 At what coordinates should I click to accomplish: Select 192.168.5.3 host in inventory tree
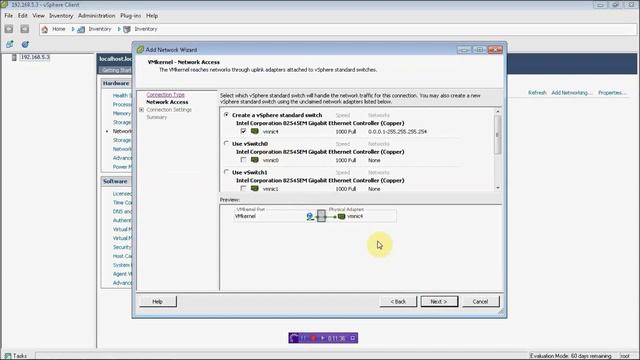[35, 57]
